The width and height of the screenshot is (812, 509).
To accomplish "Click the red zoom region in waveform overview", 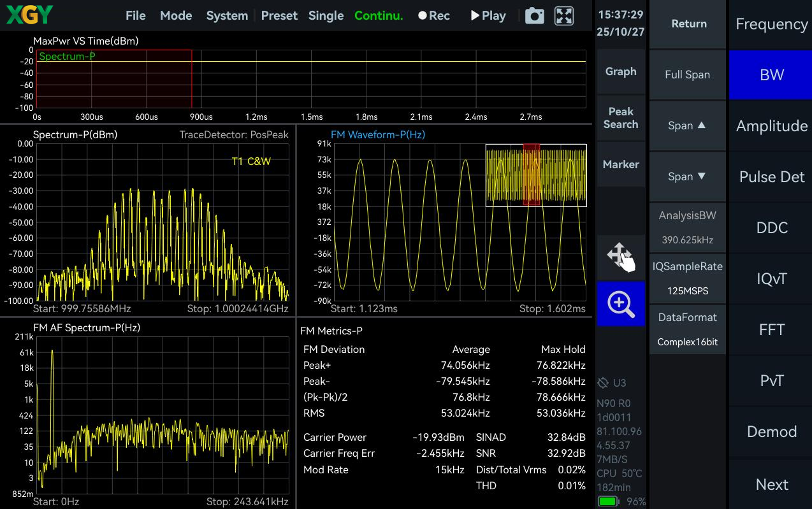I will click(532, 175).
